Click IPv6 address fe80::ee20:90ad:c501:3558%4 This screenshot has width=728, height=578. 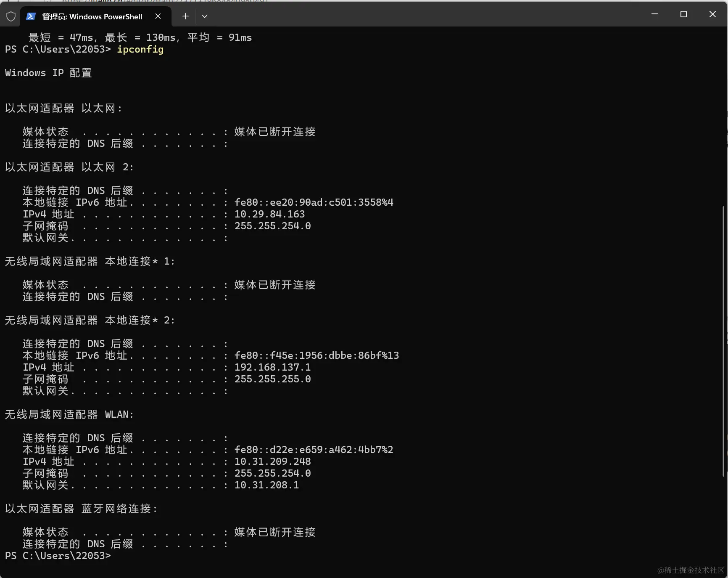click(x=314, y=202)
